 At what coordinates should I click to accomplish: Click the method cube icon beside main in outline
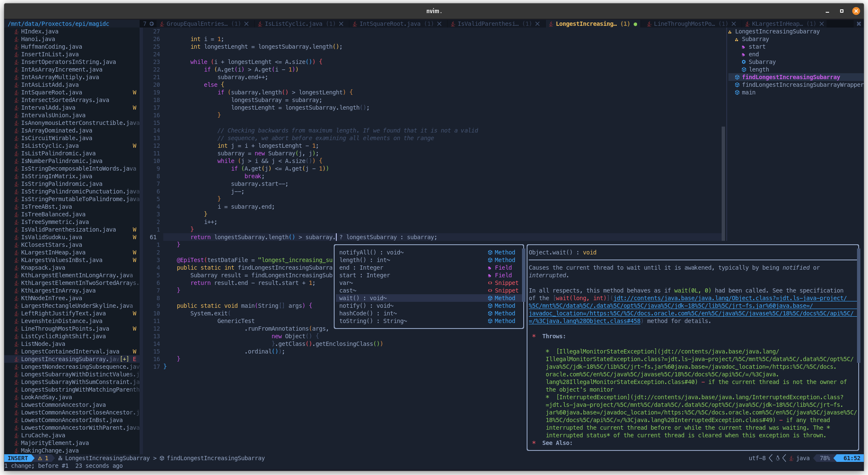tap(737, 92)
